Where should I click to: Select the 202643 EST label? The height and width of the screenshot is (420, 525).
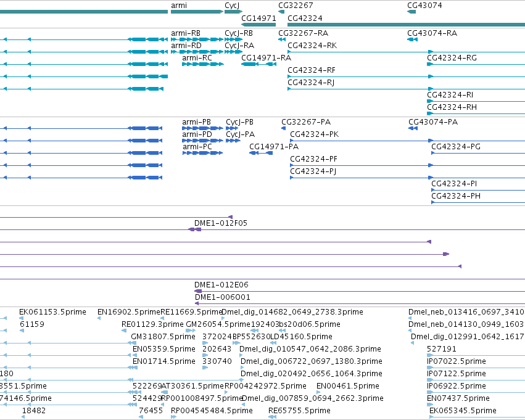[217, 350]
